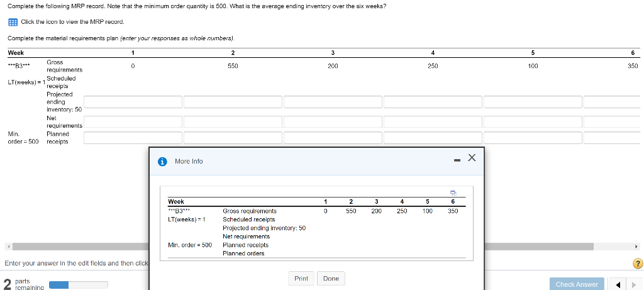Click 'LT(weeks) = 1' label in dialog
This screenshot has width=644, height=290.
(187, 220)
